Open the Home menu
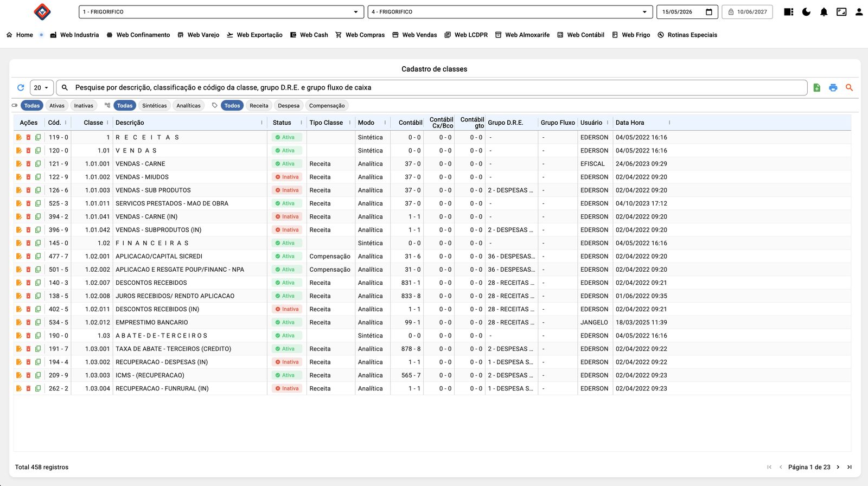Viewport: 868px width, 486px height. (x=20, y=35)
